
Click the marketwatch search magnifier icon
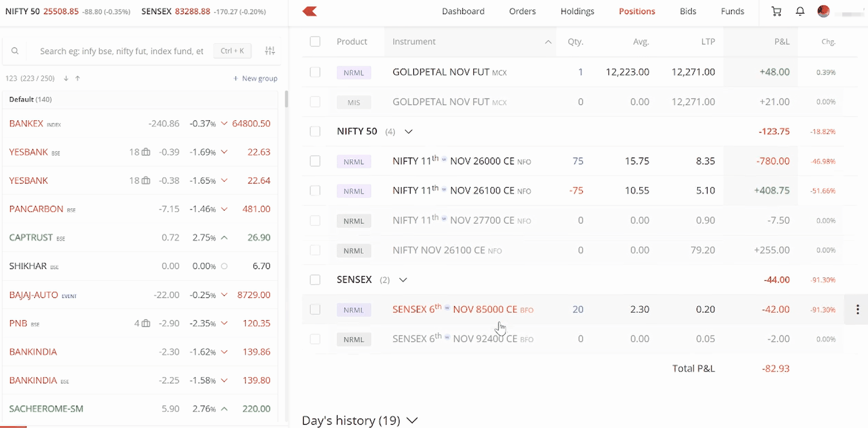[x=15, y=51]
